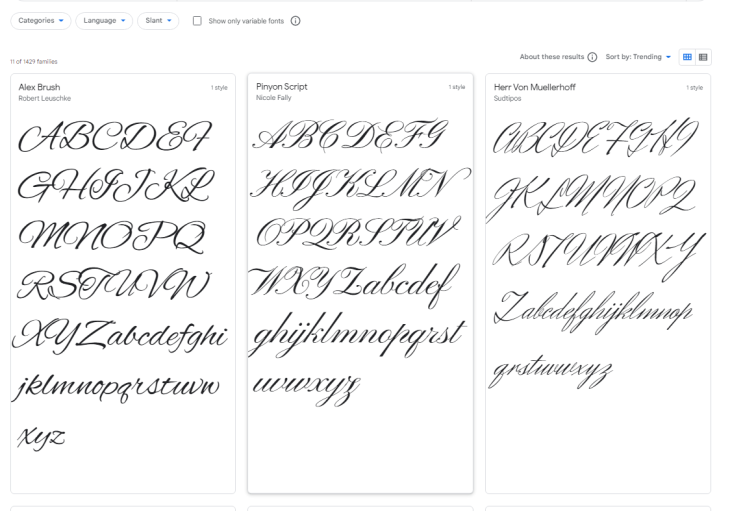The image size is (743, 511).
Task: Open the Herr Von Muellerhoff font title
Action: tap(535, 87)
